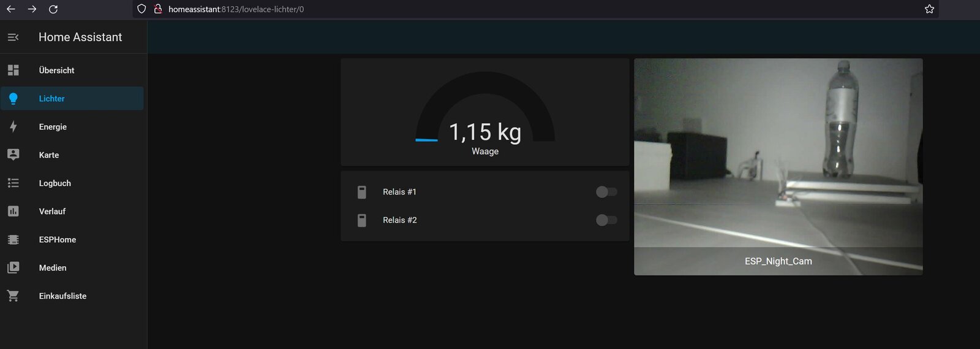Screen dimensions: 980x349
Task: Click the Medien play icon
Action: coord(13,267)
